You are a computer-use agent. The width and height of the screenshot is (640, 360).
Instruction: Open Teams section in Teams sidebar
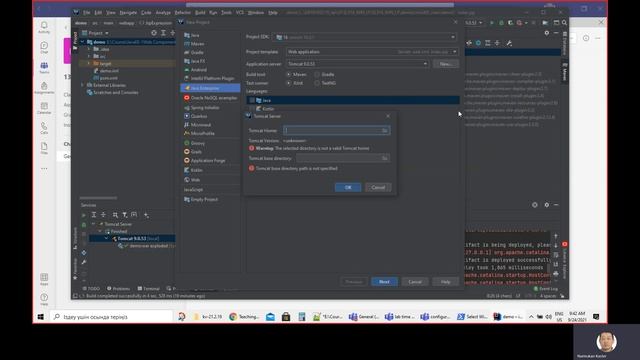(44, 68)
